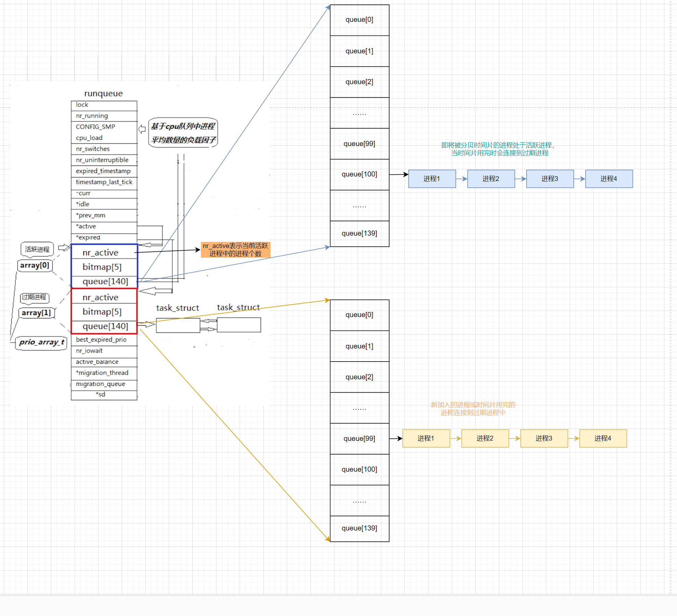Image resolution: width=677 pixels, height=616 pixels.
Task: Select queue[0] cell in the upper array
Action: pos(359,20)
